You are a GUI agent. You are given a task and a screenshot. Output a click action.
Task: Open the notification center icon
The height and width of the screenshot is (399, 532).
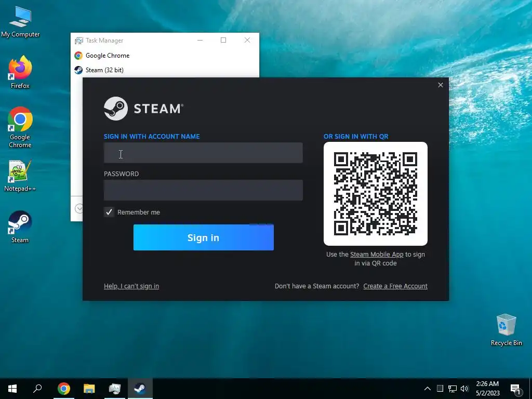coord(515,389)
